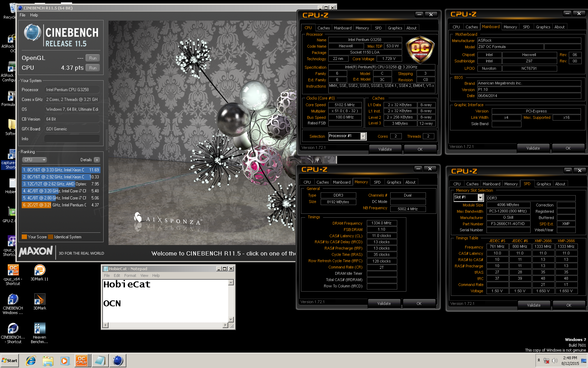
Task: Open Windows Explorer from taskbar
Action: (x=48, y=360)
